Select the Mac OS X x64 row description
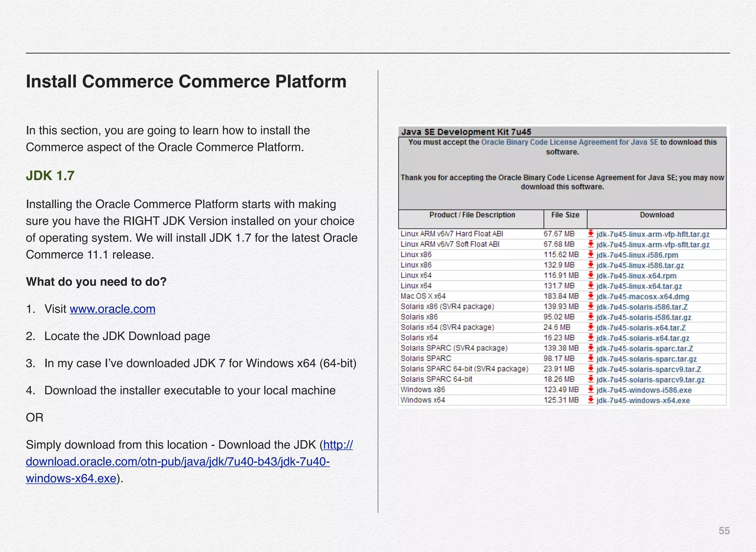 point(423,296)
